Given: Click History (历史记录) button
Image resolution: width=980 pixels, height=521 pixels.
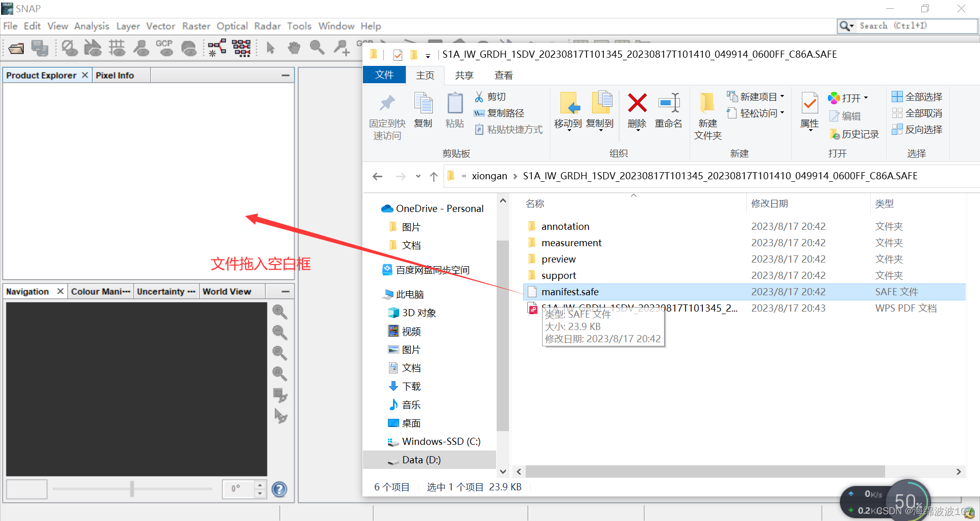Looking at the screenshot, I should 854,134.
